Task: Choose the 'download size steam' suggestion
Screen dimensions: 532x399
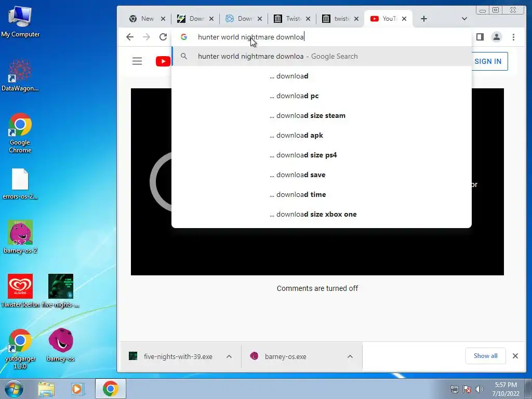Action: [322, 115]
